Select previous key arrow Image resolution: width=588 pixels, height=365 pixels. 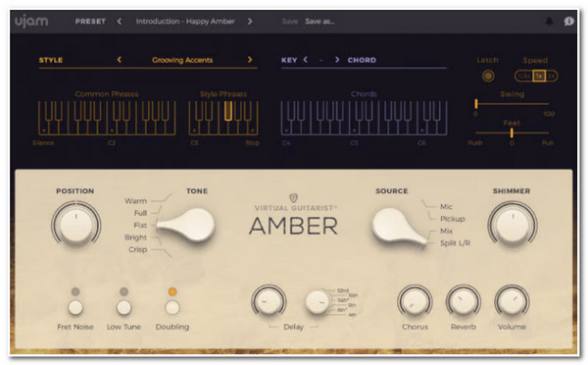click(305, 59)
